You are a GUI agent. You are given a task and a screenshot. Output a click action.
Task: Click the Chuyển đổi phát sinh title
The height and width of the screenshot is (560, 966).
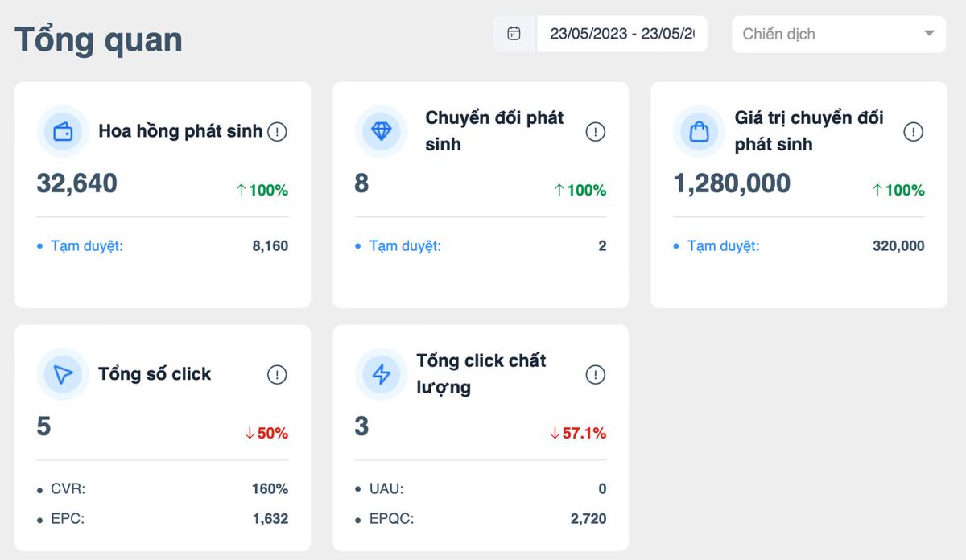(494, 131)
